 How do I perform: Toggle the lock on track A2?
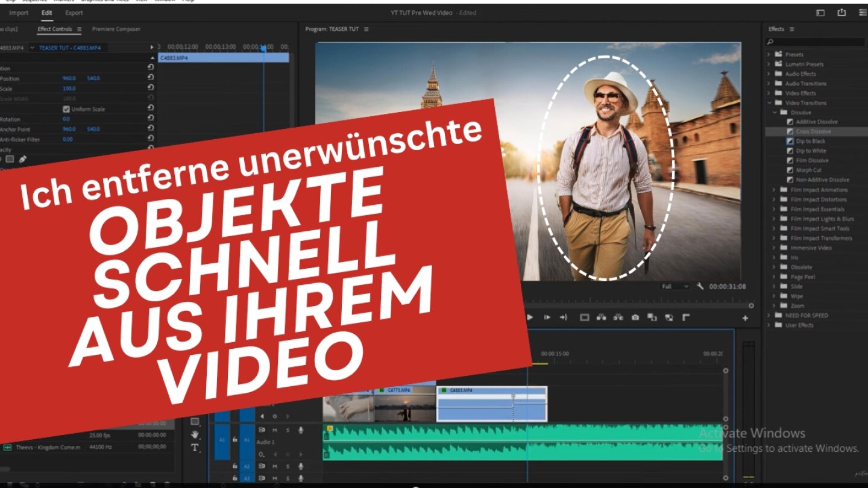235,466
